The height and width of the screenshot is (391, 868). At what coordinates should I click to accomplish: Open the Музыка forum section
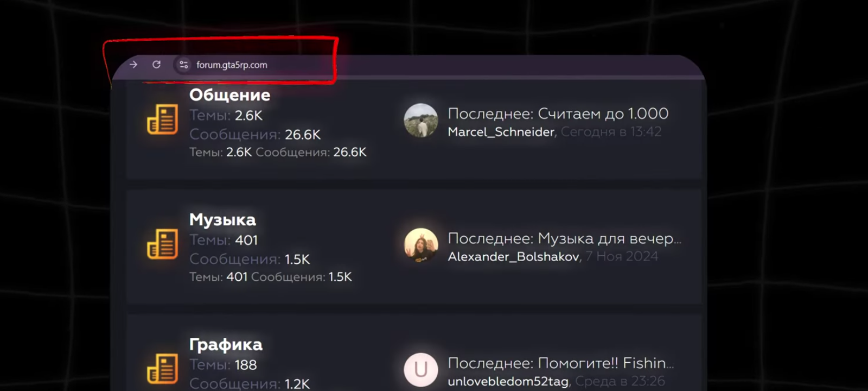tap(222, 220)
